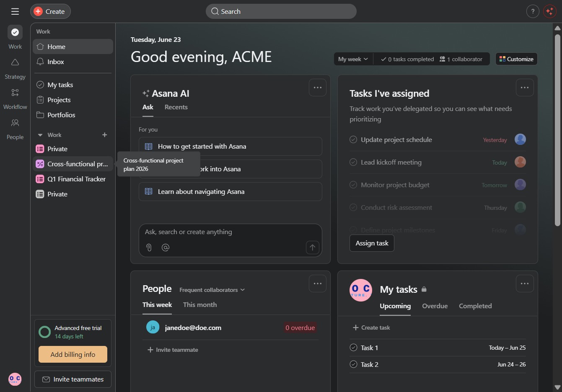Mark Monitor project budget as complete
562x392 pixels.
[x=353, y=185]
